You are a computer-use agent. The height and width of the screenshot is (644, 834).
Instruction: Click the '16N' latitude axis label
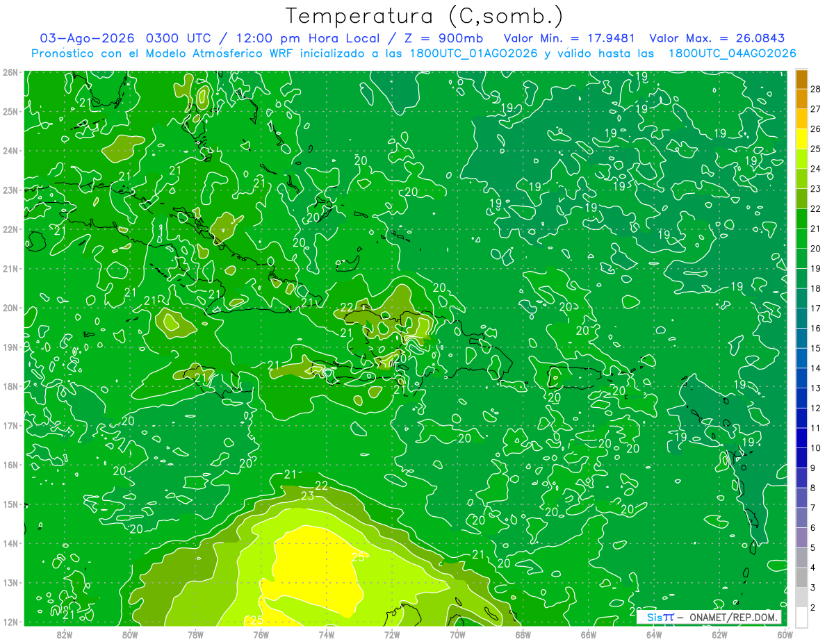10,465
